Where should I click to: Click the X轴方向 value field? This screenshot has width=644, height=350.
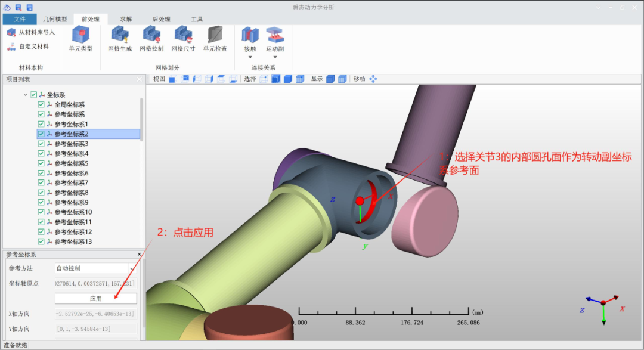coord(95,314)
